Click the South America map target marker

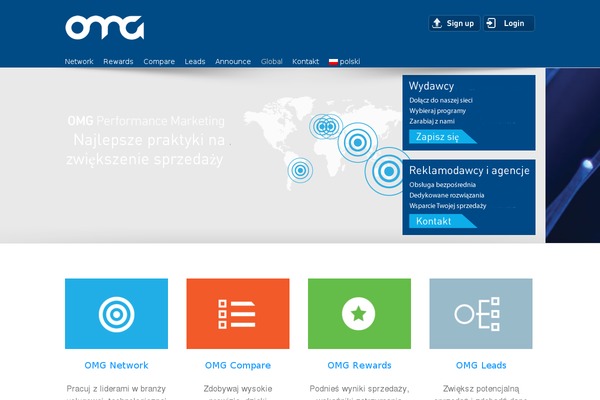point(300,170)
